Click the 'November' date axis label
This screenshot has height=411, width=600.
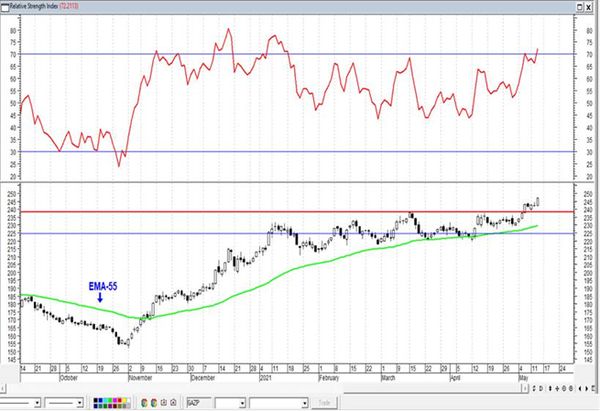[x=140, y=378]
